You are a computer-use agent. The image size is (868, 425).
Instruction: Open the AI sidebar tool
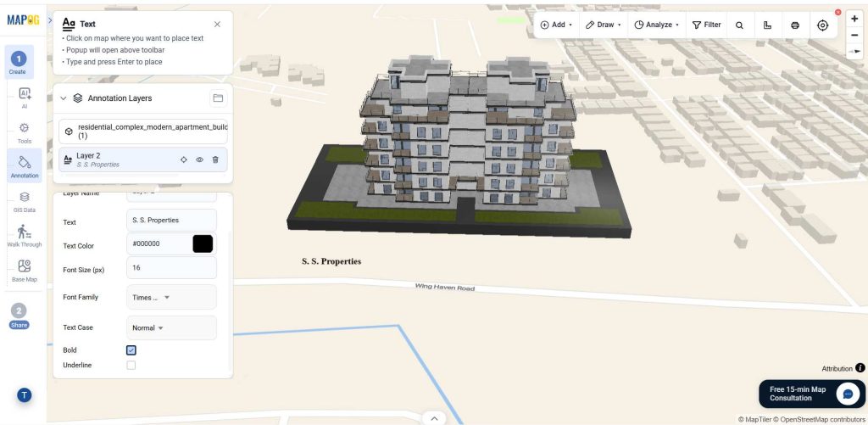click(x=25, y=97)
